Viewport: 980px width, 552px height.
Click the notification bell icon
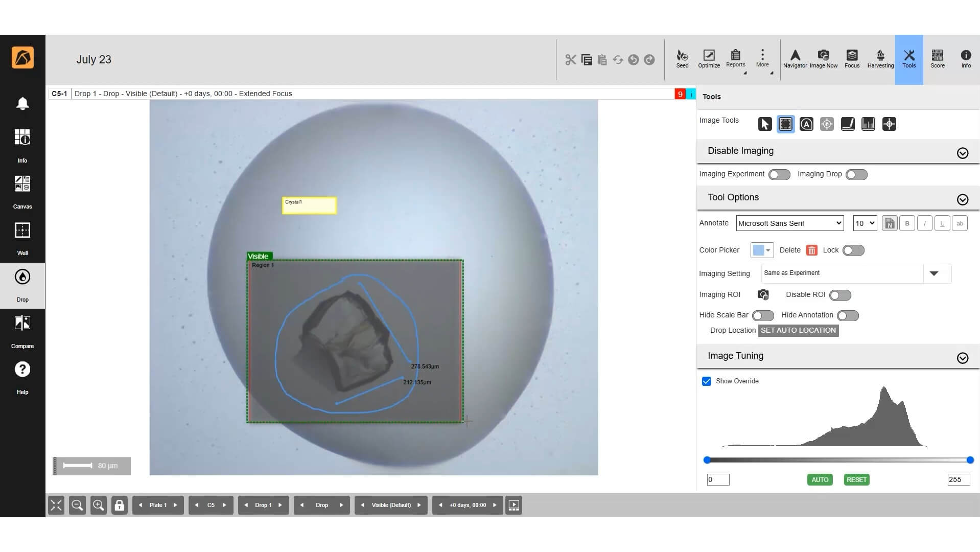pos(22,104)
